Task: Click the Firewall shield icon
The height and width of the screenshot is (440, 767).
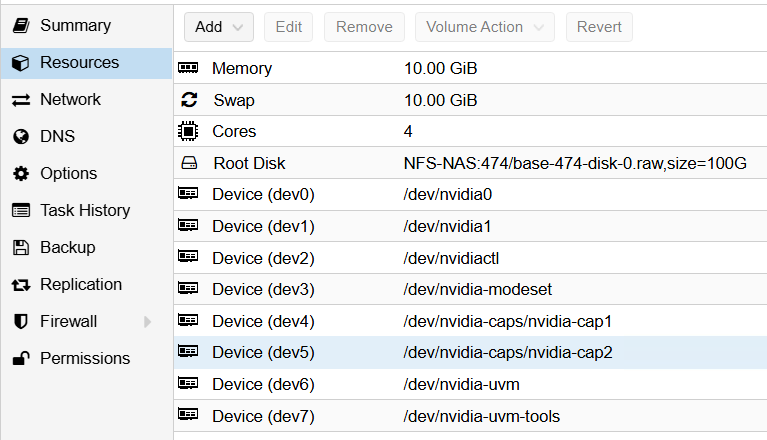Action: click(x=20, y=321)
